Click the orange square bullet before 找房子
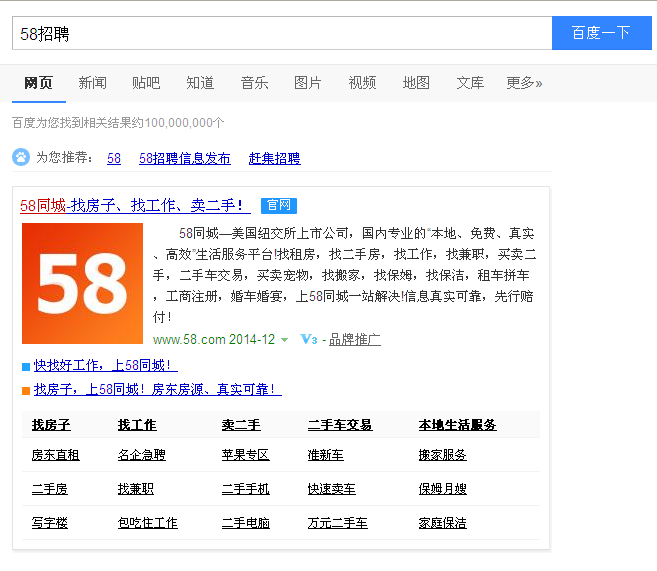The image size is (657, 571). (26, 390)
